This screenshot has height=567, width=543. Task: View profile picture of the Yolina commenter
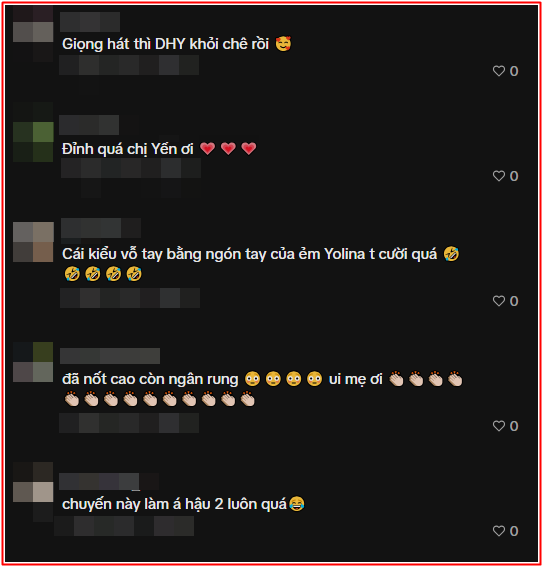pos(33,242)
